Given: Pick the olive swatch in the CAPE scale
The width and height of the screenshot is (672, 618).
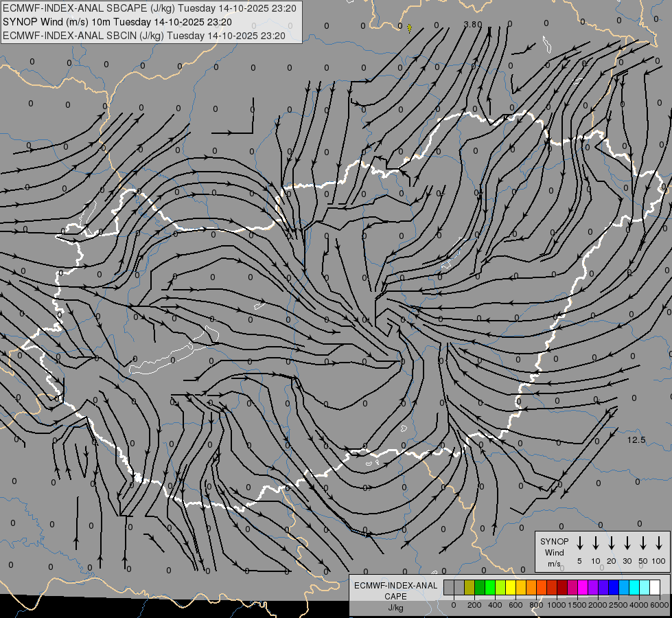Looking at the screenshot, I should (x=470, y=587).
